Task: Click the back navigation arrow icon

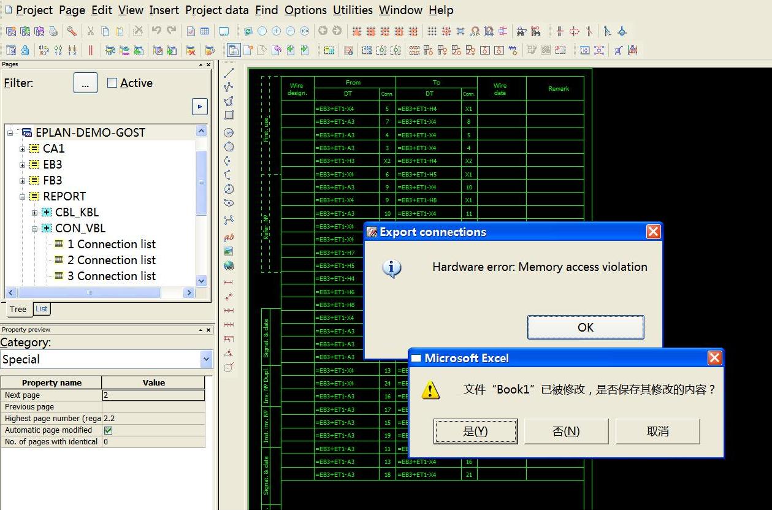Action: coord(323,31)
